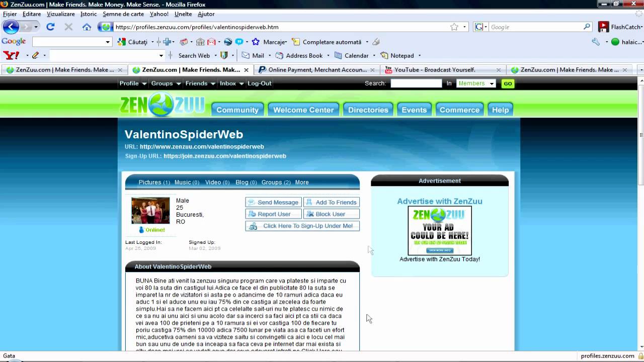Viewport: 644px width, 362px height.
Task: Click the ZenZuu globe logo
Action: [x=163, y=104]
